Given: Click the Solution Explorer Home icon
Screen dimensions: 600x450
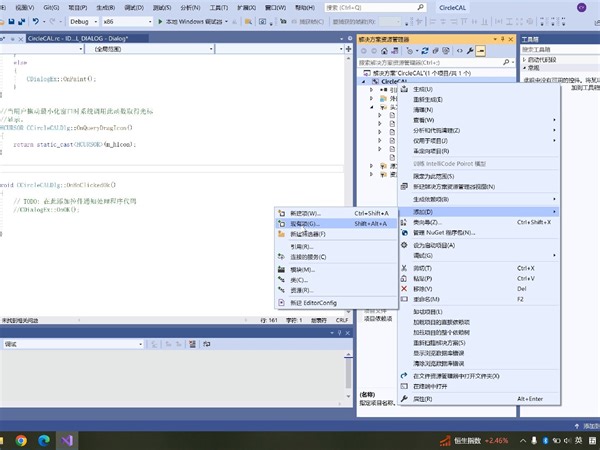Looking at the screenshot, I should 384,51.
